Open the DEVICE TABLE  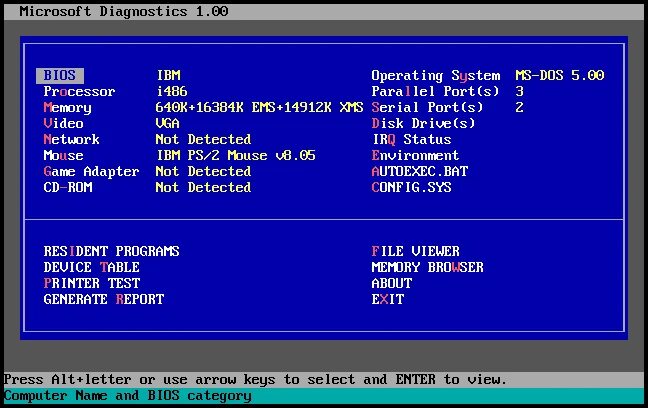click(91, 267)
